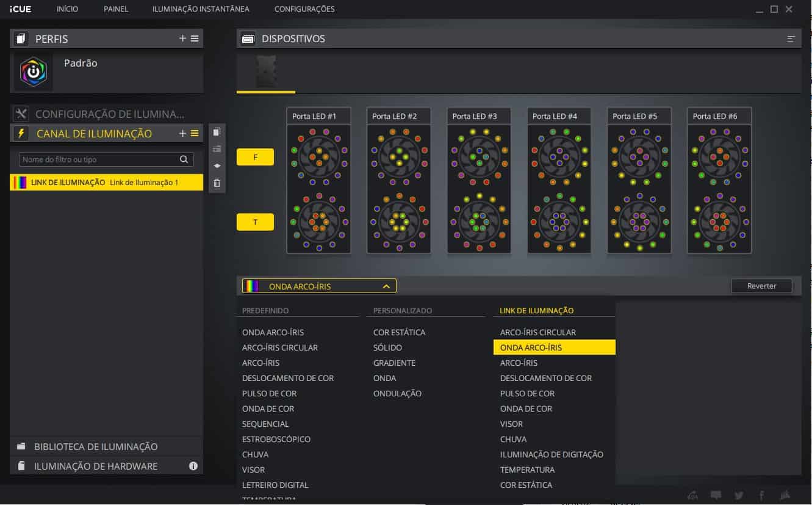Click the wrench and screwdriver icon
Viewport: 812px width, 505px height.
tap(21, 114)
